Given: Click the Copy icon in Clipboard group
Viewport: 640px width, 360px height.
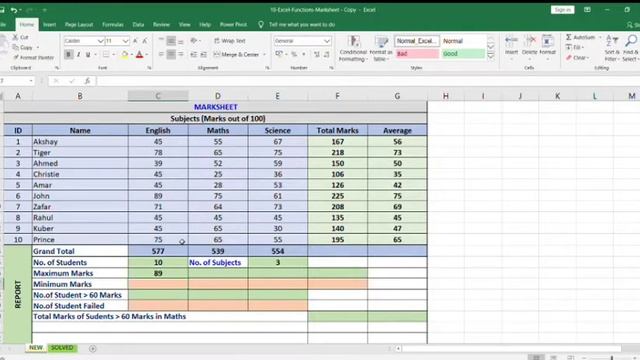Looking at the screenshot, I should [x=16, y=47].
